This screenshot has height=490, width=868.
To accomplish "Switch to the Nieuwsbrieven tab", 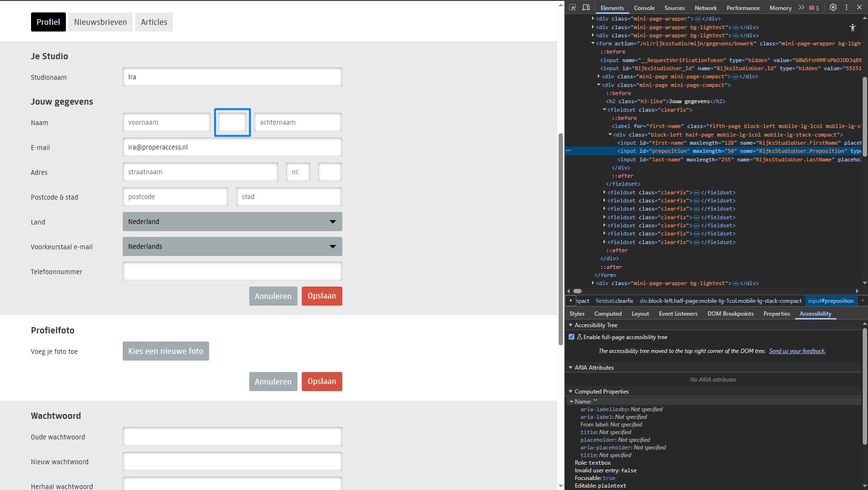I will tap(100, 22).
